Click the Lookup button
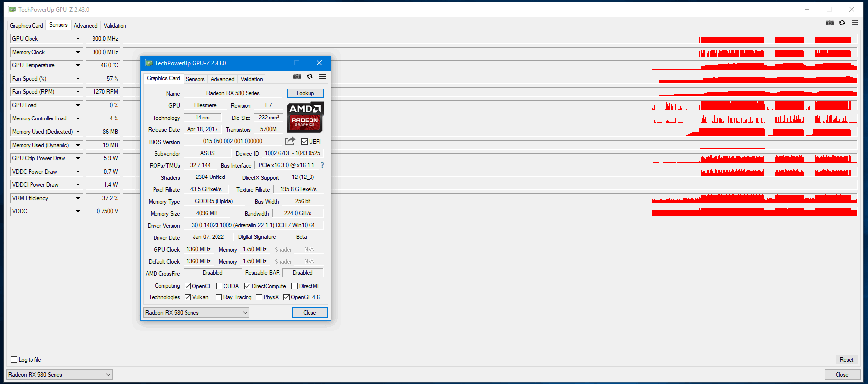The image size is (868, 384). 306,93
